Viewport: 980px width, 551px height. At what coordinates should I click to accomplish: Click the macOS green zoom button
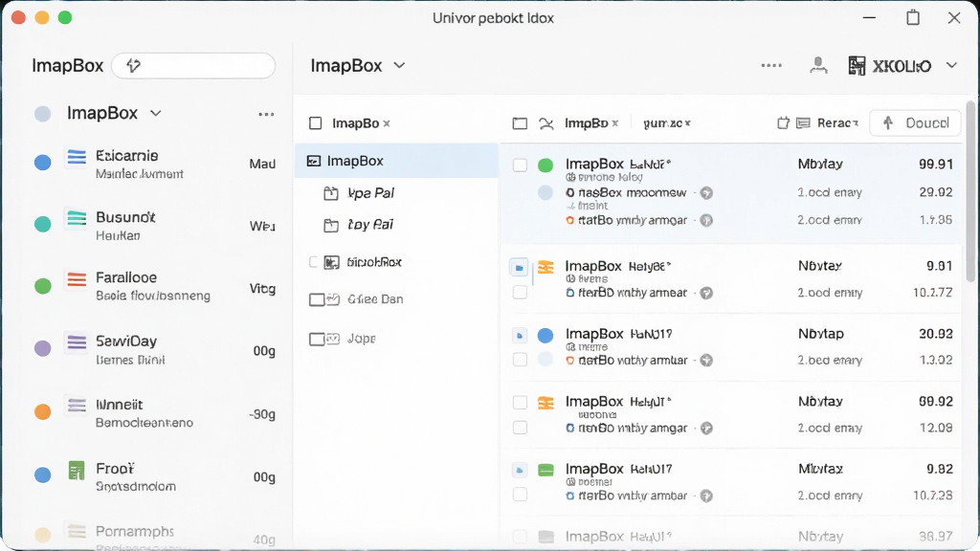click(65, 17)
